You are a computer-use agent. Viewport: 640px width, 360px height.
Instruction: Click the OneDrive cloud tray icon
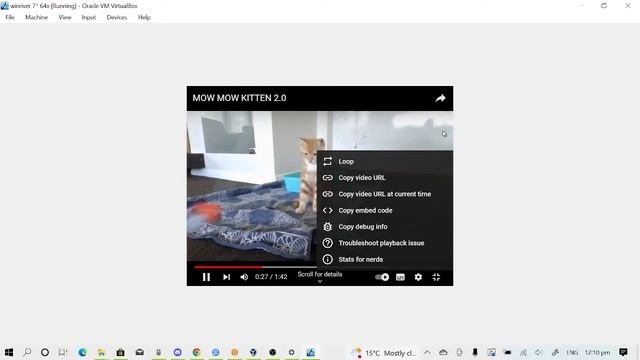click(443, 352)
